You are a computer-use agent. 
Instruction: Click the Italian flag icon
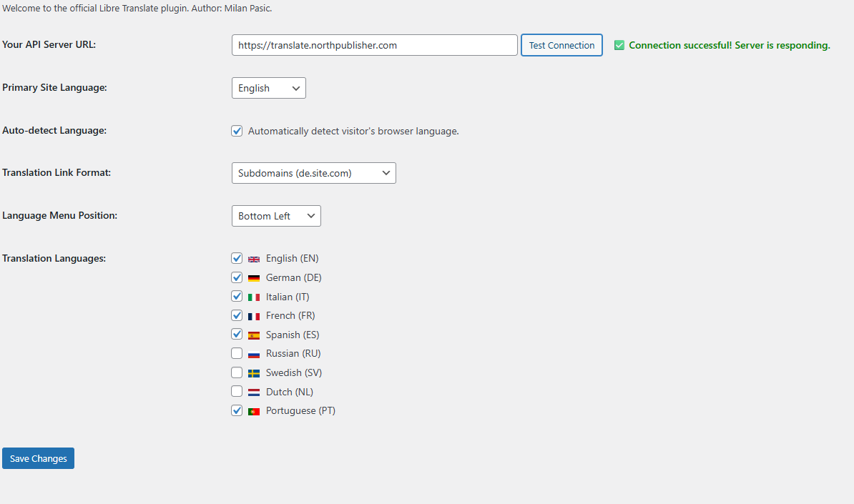click(x=254, y=296)
